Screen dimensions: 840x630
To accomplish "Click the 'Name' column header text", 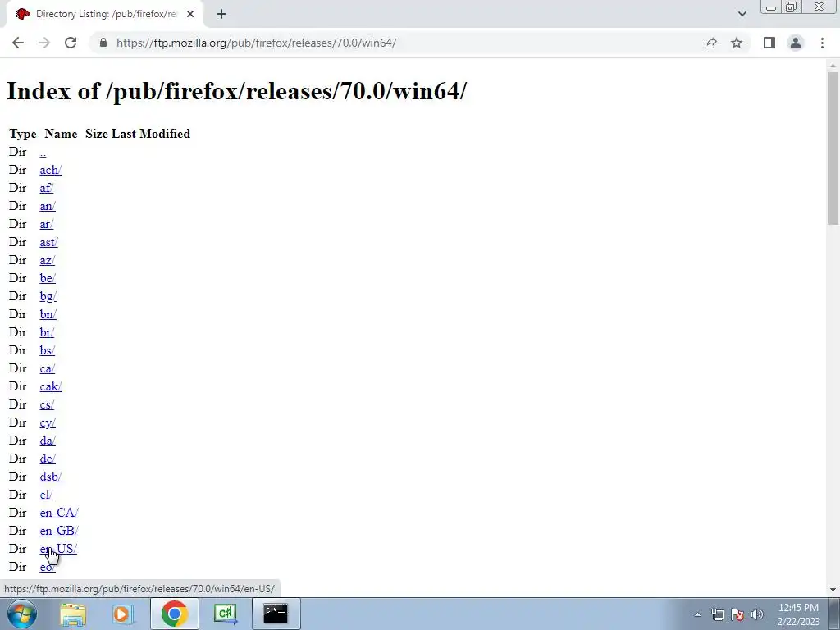I will [x=61, y=134].
